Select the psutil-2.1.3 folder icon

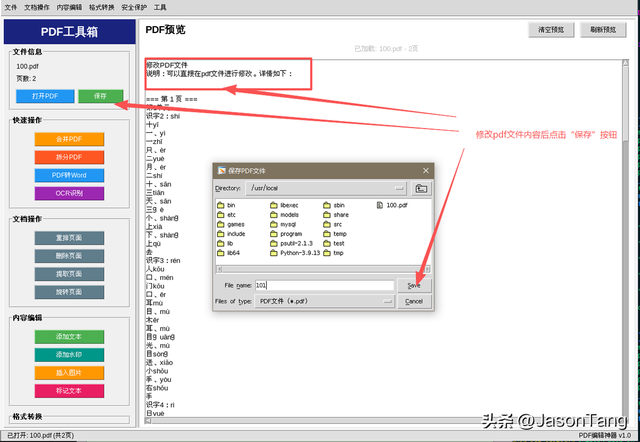tap(274, 243)
